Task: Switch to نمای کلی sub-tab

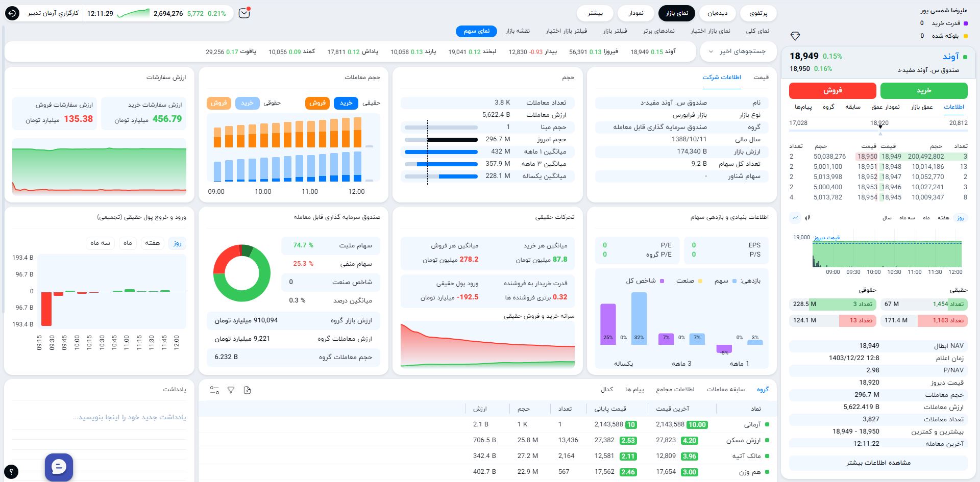Action: (757, 31)
